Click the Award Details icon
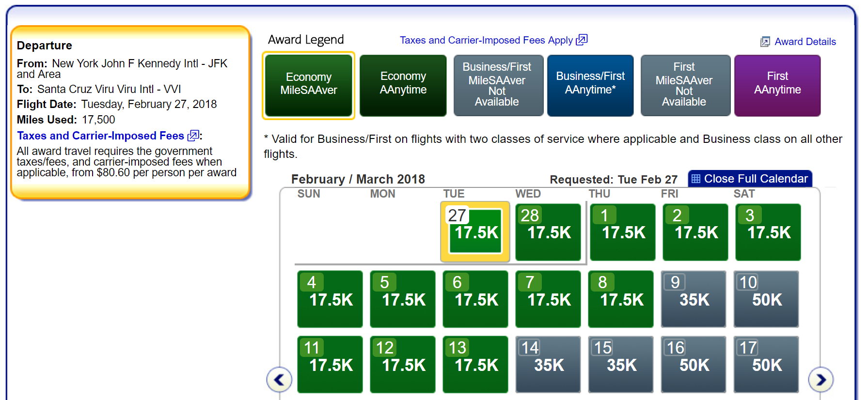The image size is (868, 400). tap(765, 42)
